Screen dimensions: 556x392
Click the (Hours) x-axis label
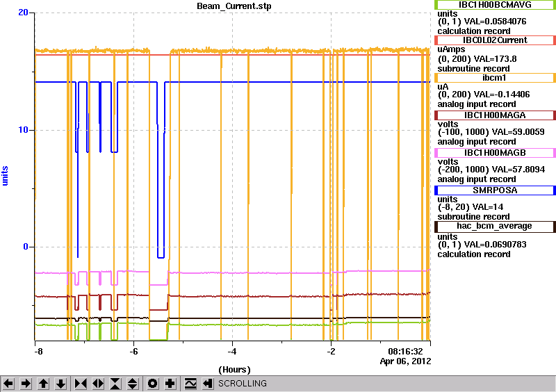pos(234,370)
